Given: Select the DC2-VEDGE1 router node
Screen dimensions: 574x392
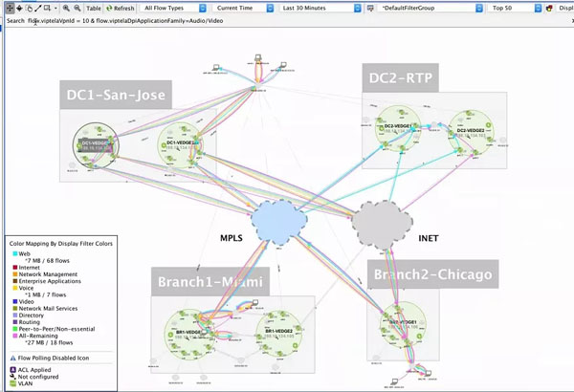Looking at the screenshot, I should [x=398, y=128].
